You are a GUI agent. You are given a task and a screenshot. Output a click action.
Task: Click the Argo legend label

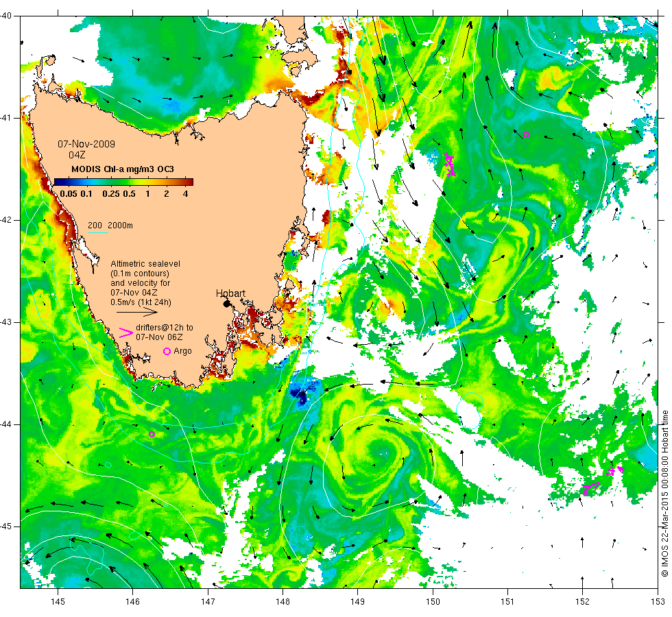[182, 351]
